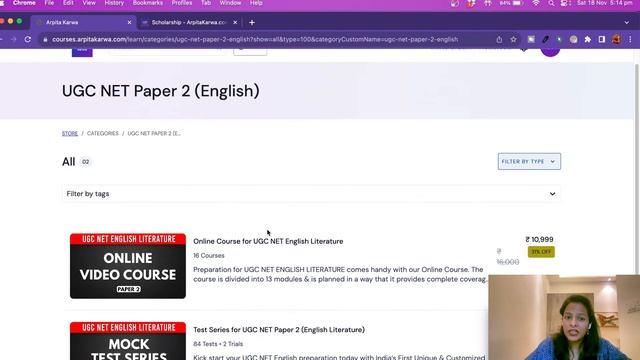Click the UGC NET Paper 2 (English) heading
Viewport: 640px width, 360px height.
click(x=161, y=91)
